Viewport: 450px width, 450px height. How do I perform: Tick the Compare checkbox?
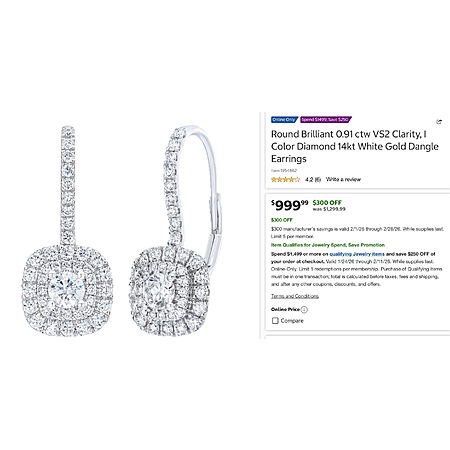(275, 321)
